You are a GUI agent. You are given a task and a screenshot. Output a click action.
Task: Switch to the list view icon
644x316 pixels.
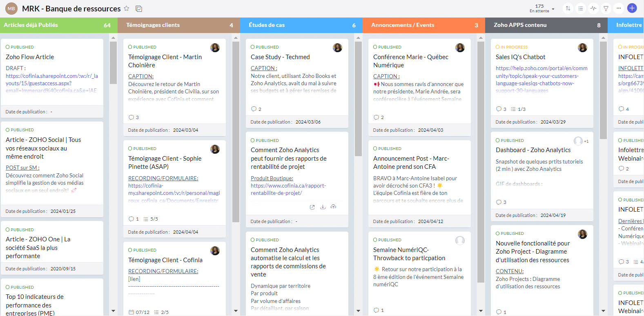click(x=581, y=8)
